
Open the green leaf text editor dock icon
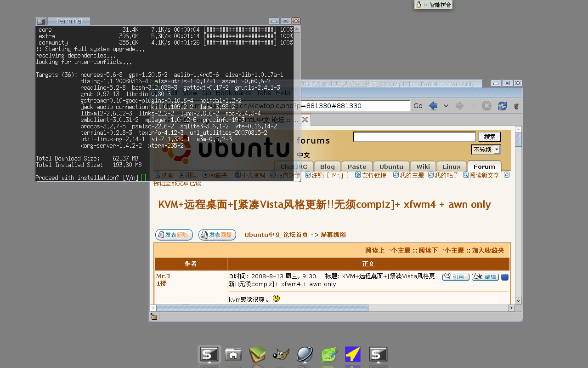tap(329, 355)
